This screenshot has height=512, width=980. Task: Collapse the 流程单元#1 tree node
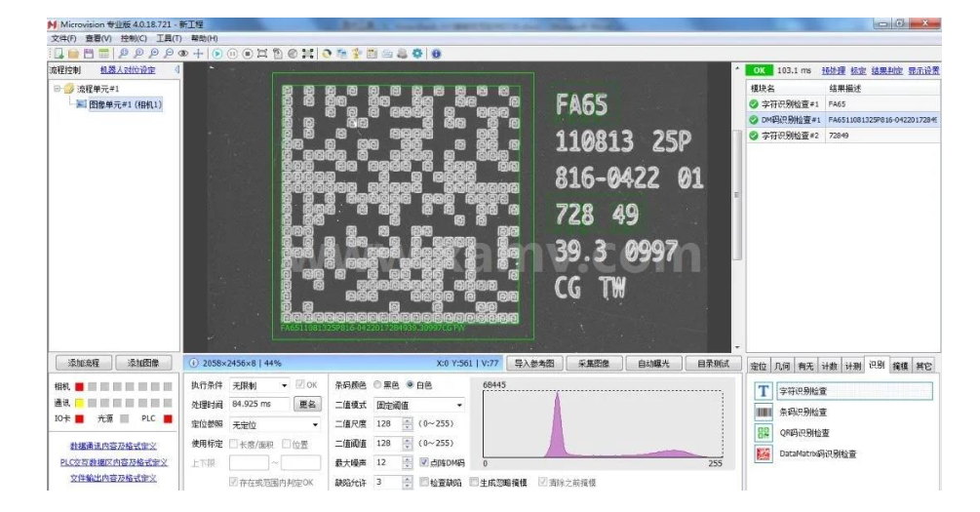click(x=58, y=89)
